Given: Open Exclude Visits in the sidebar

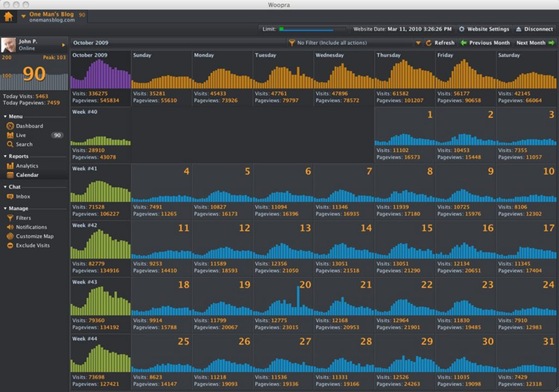Looking at the screenshot, I should [x=33, y=245].
